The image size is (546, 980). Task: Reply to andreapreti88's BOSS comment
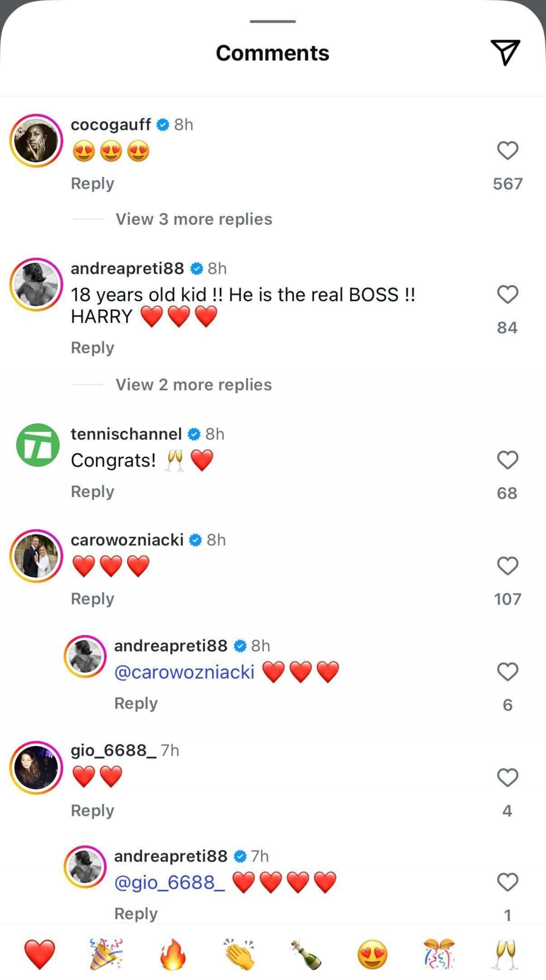(92, 347)
